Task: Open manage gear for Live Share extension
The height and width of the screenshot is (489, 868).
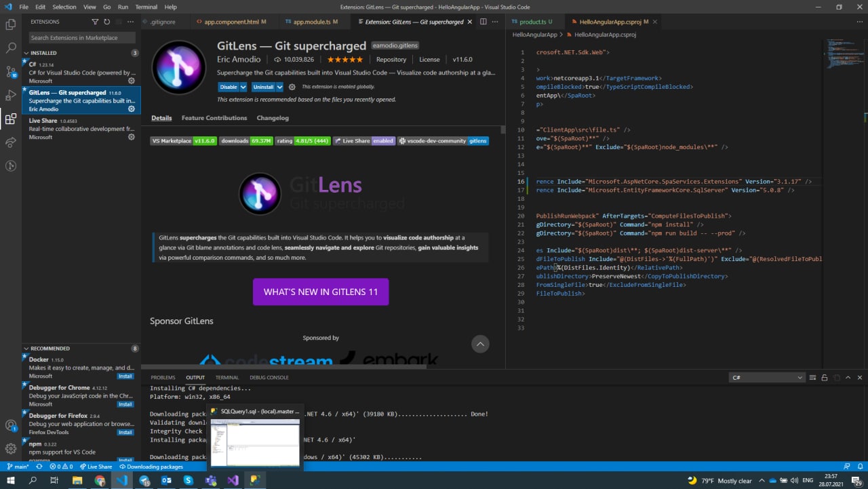Action: 132,137
